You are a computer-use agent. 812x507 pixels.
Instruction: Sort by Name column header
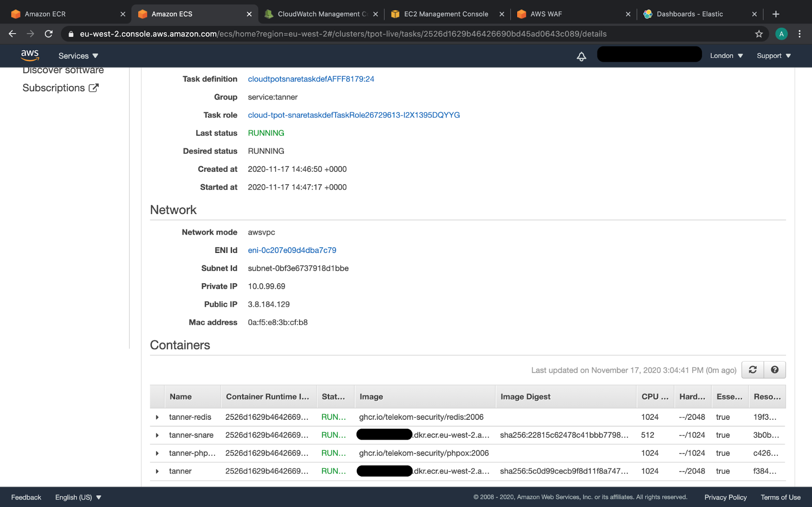pos(193,397)
